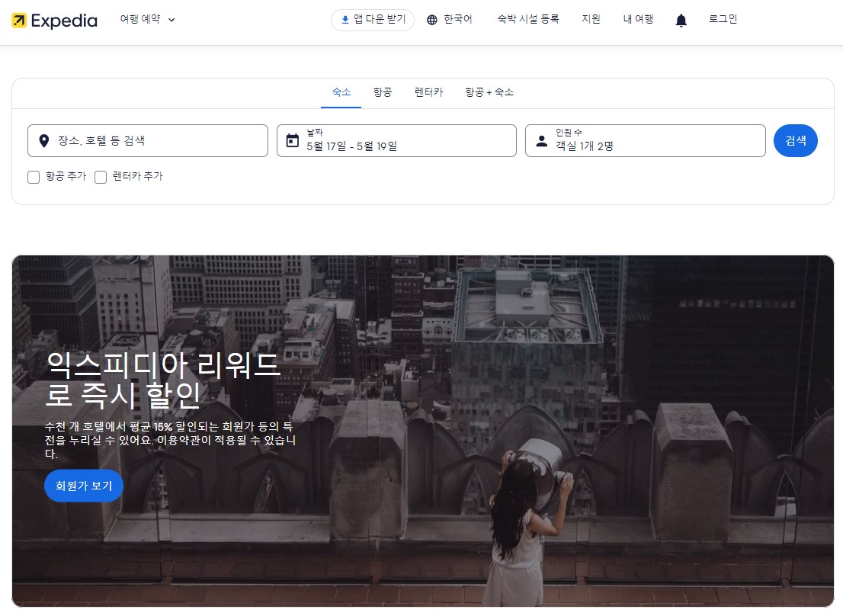Expand the 여행 예약 dropdown
This screenshot has width=843, height=616.
click(x=148, y=20)
